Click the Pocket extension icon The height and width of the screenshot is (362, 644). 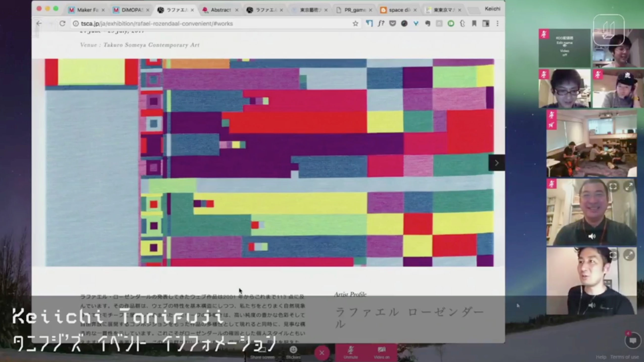click(x=392, y=24)
